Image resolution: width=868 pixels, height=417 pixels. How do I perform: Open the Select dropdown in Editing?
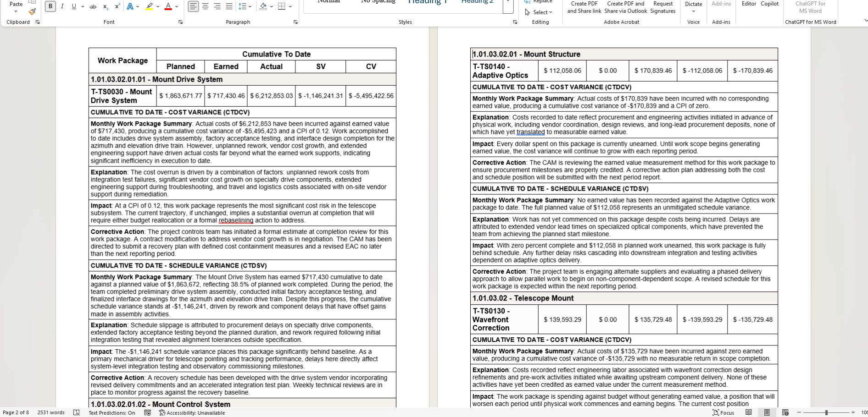tap(539, 12)
